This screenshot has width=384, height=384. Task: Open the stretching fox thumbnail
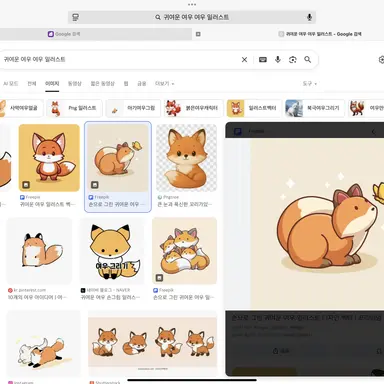pos(43,343)
